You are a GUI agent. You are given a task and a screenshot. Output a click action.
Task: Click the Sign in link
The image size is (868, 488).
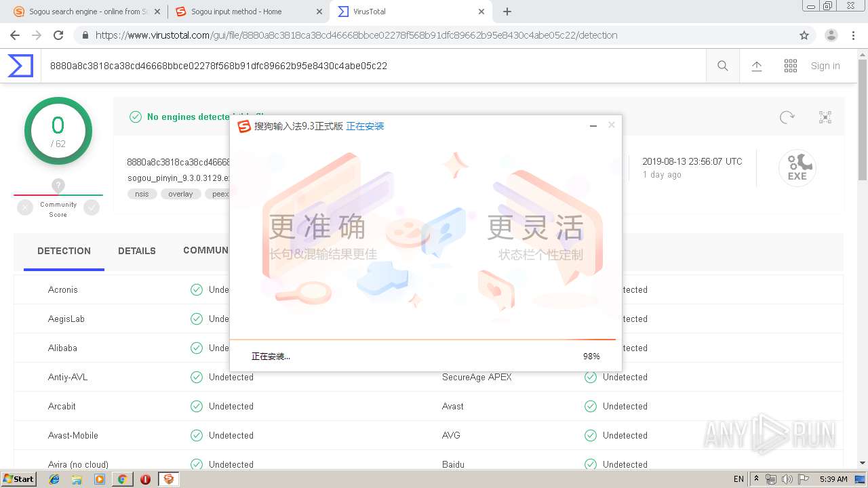click(825, 66)
